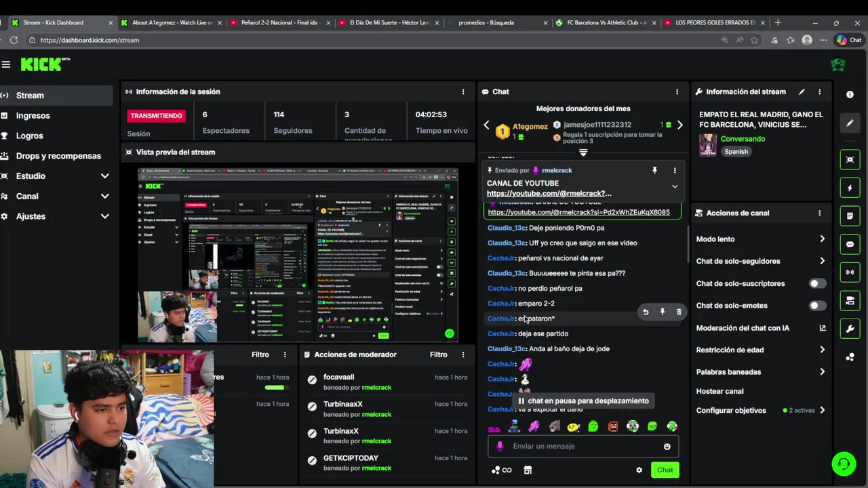Reply to the hovered CachaJr message
Viewport: 868px width, 488px height.
click(x=646, y=312)
